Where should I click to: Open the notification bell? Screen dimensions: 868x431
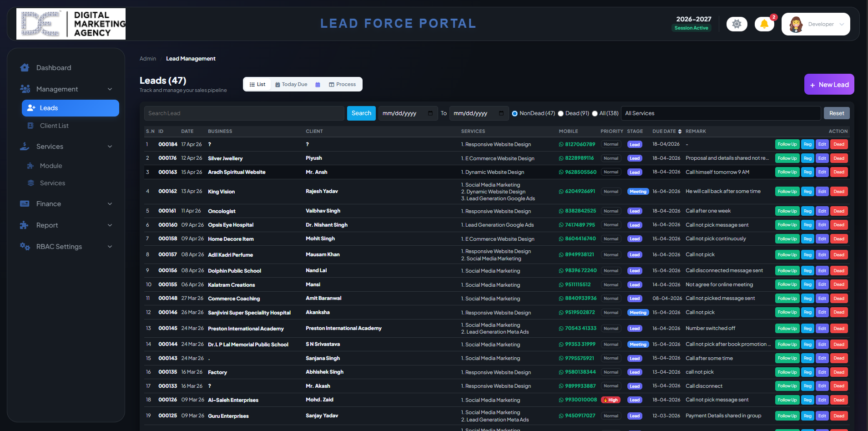(764, 24)
